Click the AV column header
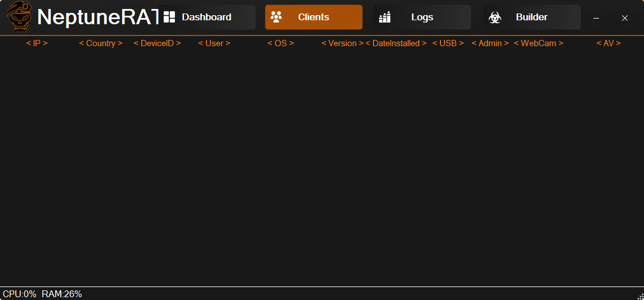 (609, 43)
